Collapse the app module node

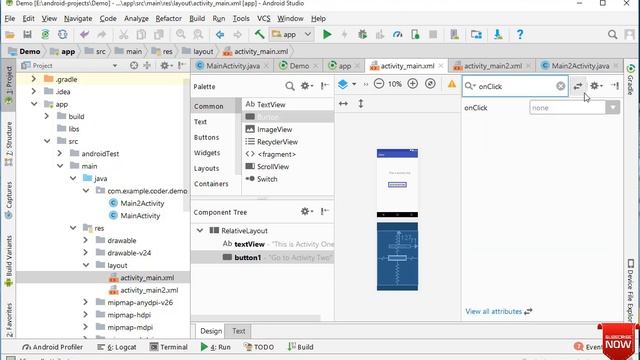tap(34, 104)
